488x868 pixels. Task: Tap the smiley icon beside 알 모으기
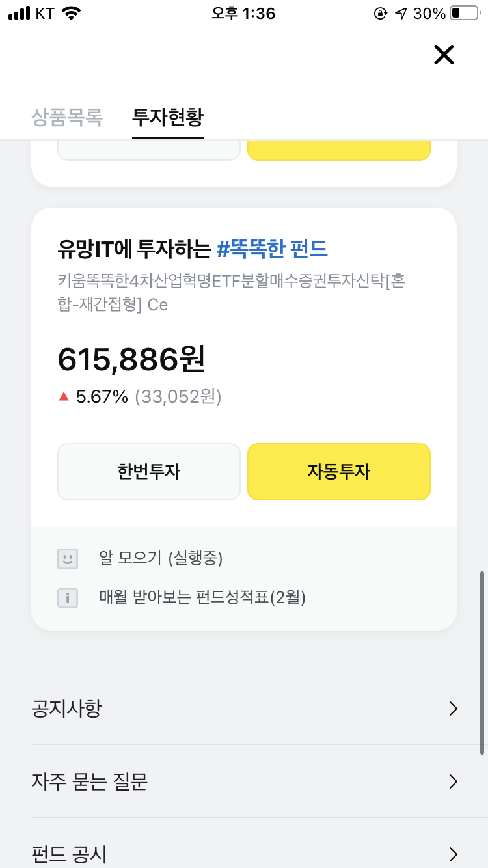68,558
